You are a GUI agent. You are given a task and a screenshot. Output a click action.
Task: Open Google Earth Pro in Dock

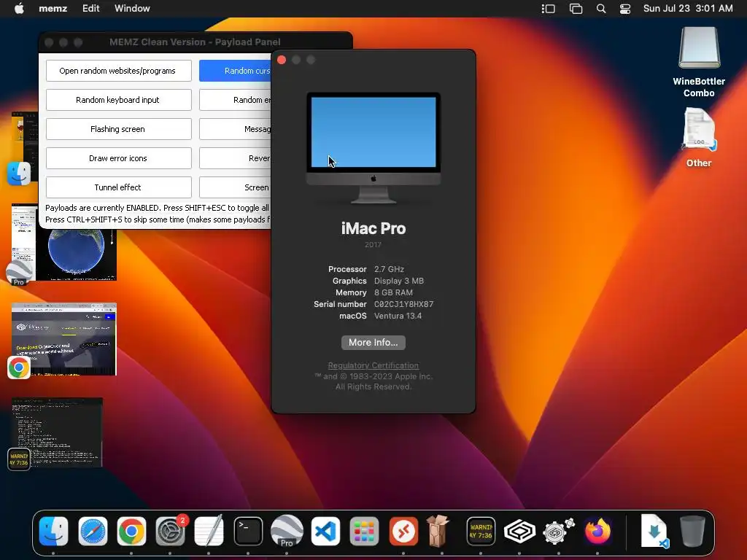coord(287,531)
